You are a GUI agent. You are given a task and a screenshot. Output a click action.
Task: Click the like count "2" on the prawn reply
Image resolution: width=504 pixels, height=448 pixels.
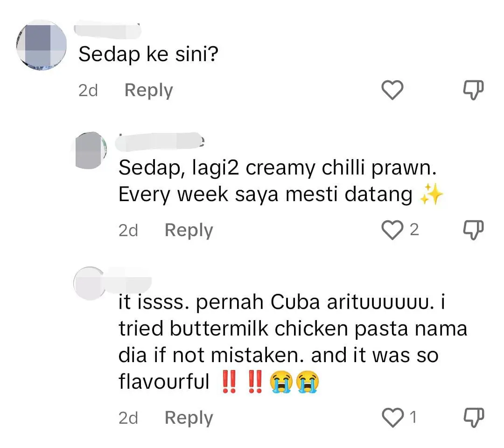tap(414, 230)
